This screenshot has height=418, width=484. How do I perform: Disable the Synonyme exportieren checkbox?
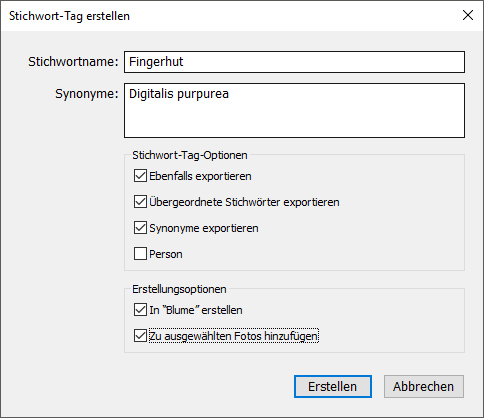point(140,228)
